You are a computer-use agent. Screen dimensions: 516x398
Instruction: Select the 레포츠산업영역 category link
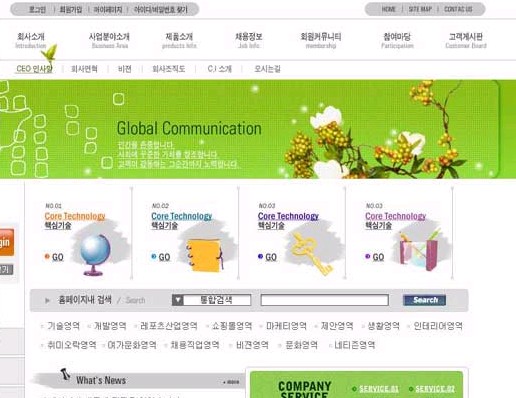169,326
